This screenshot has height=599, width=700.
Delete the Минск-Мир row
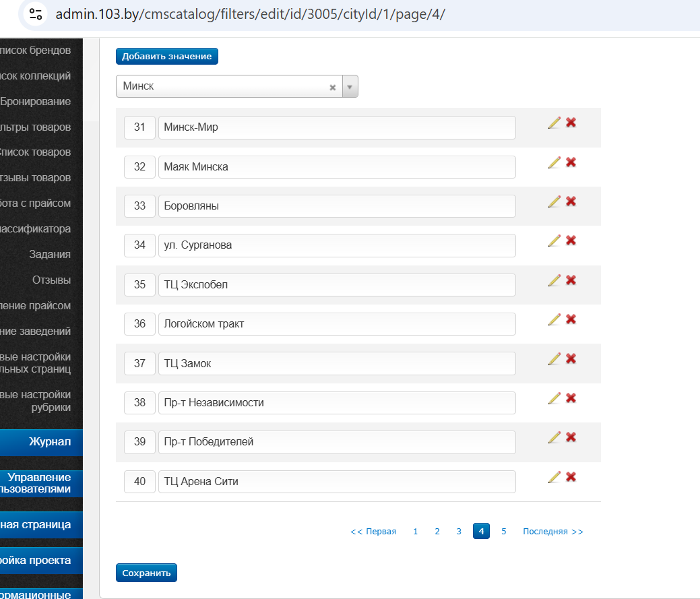click(x=571, y=123)
